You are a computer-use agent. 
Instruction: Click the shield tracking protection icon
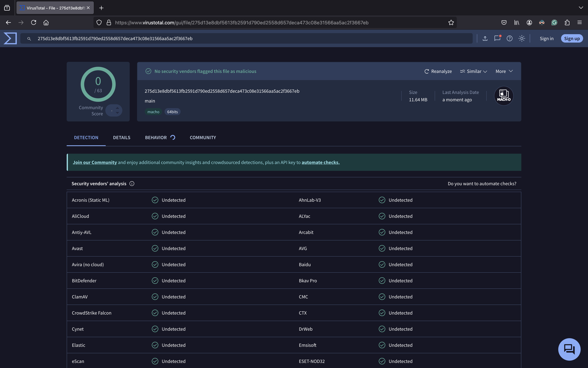[x=99, y=23]
